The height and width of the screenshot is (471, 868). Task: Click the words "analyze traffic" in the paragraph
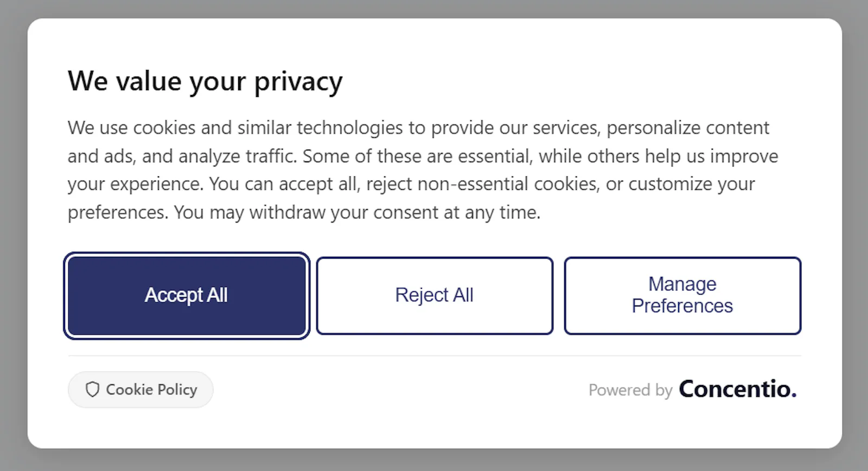[x=238, y=156]
